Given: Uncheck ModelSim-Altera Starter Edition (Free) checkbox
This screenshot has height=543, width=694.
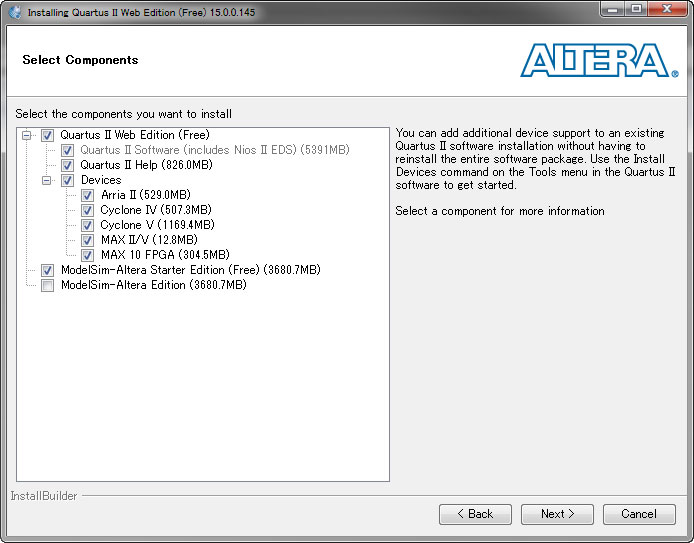Looking at the screenshot, I should pos(47,270).
